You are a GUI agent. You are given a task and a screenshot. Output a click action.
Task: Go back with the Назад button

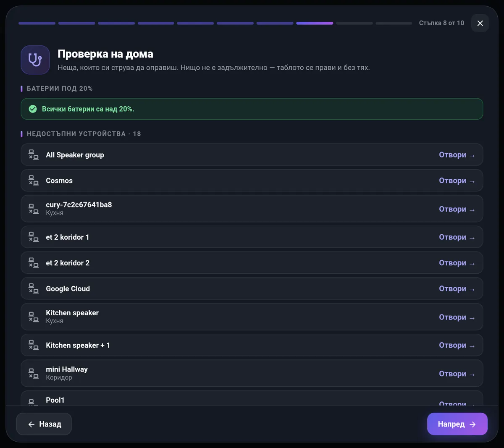pyautogui.click(x=44, y=424)
